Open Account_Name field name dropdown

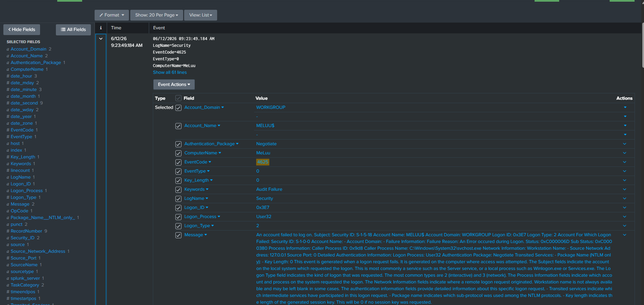click(202, 126)
